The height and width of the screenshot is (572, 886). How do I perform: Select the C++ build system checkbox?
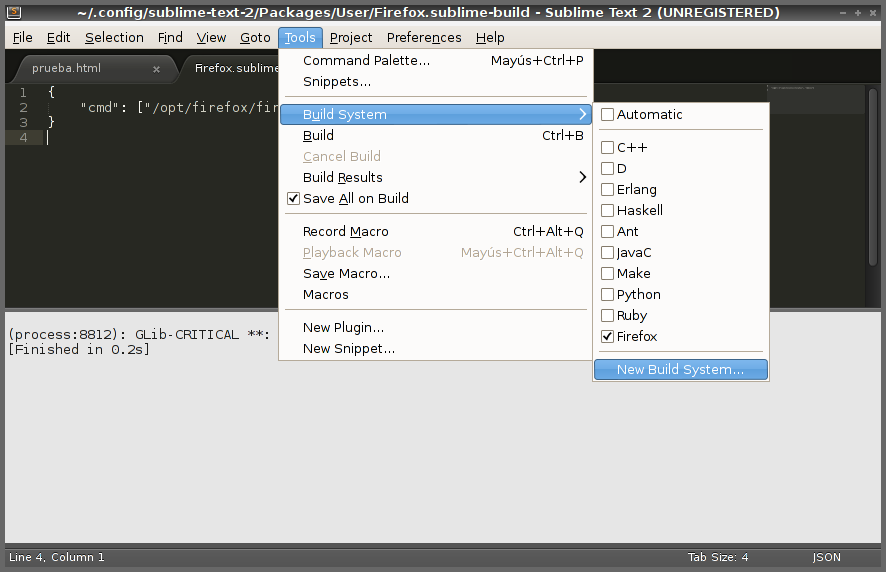coord(607,148)
